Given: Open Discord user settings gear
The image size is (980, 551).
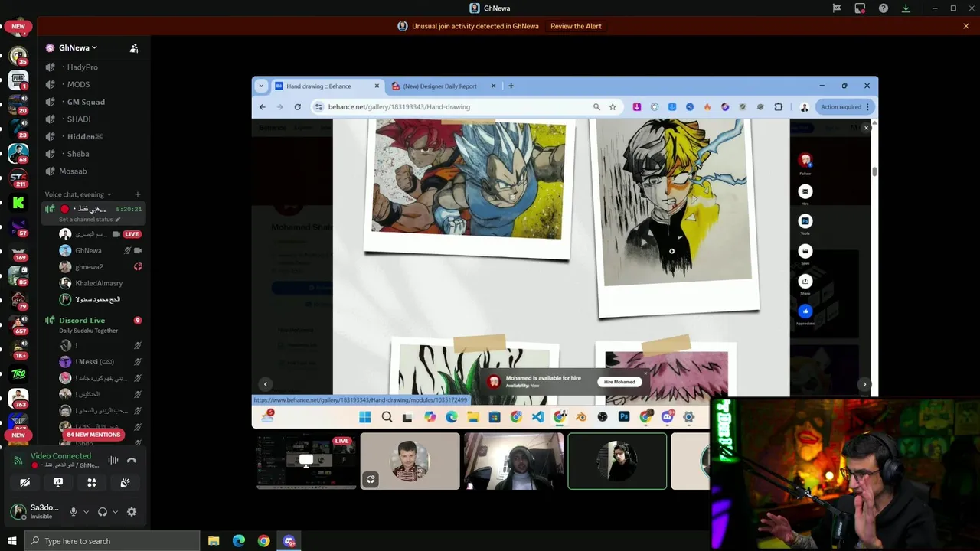Looking at the screenshot, I should 132,512.
